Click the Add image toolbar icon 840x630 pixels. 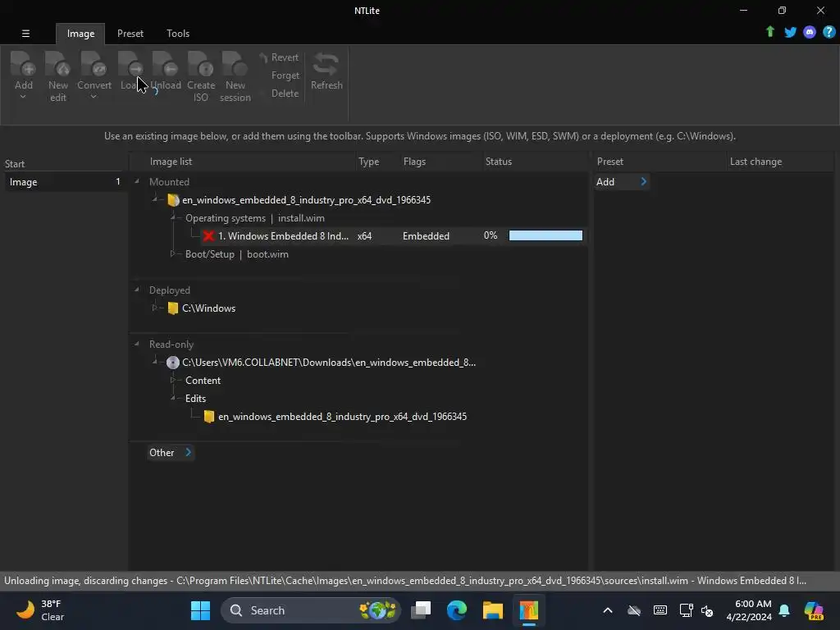coord(24,64)
